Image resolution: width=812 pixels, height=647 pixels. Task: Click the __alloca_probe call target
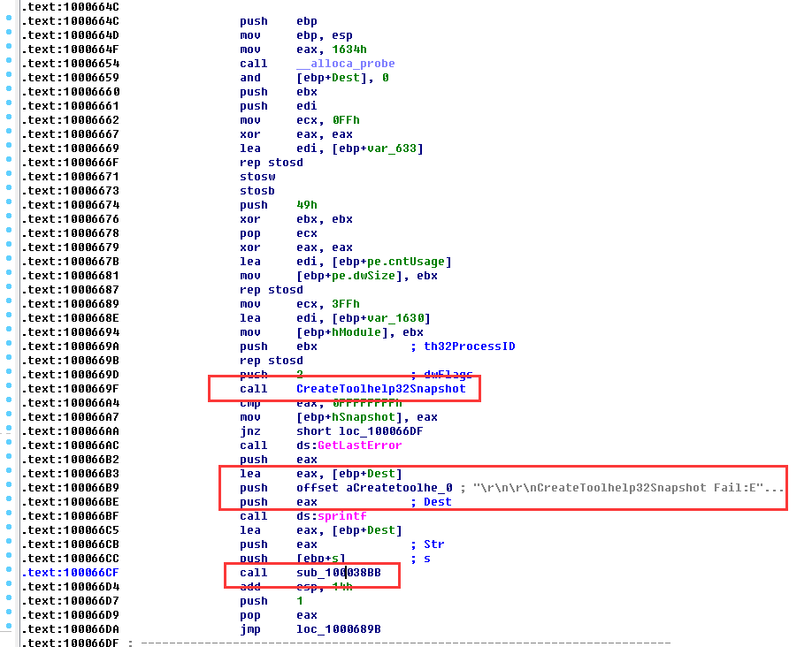point(346,64)
